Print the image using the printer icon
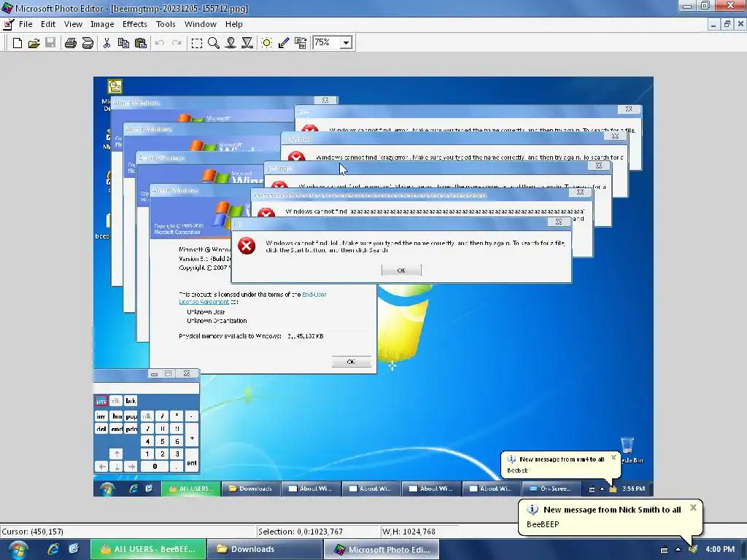This screenshot has height=560, width=747. tap(71, 43)
